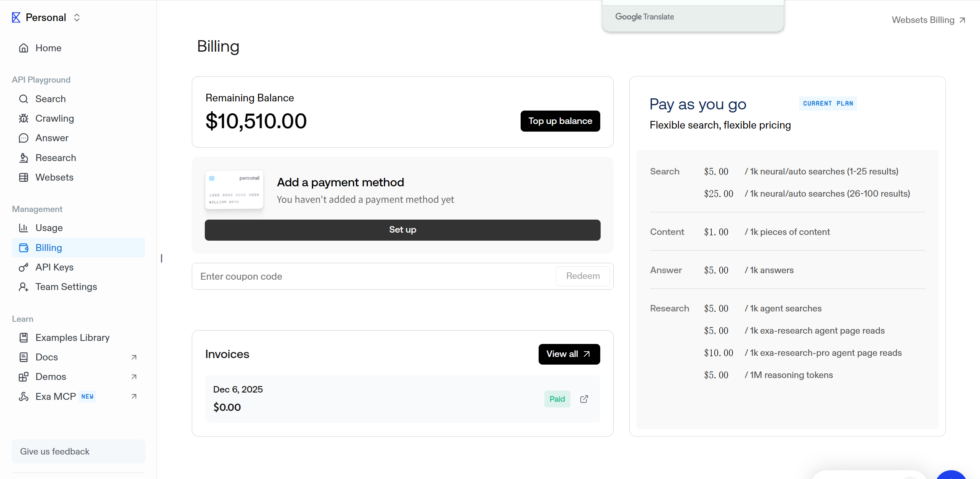This screenshot has height=479, width=980.
Task: Click the $10,510.00 remaining balance amount
Action: [x=256, y=121]
